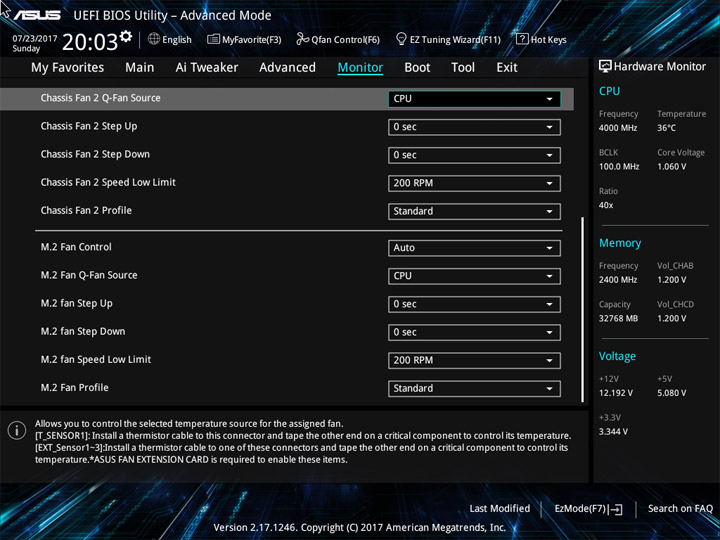The image size is (720, 540).
Task: Click the memory frequency 2400 MHz
Action: 618,280
